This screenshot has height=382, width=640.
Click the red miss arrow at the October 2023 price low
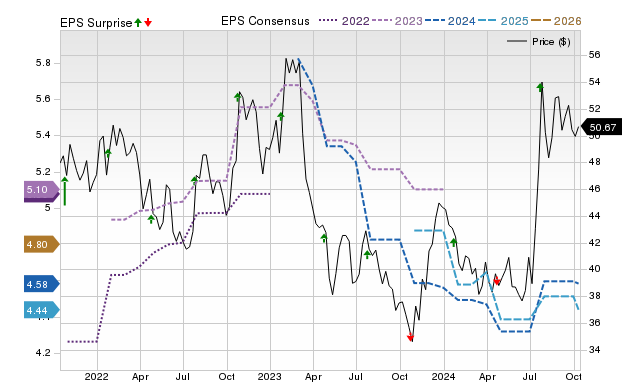coord(410,337)
